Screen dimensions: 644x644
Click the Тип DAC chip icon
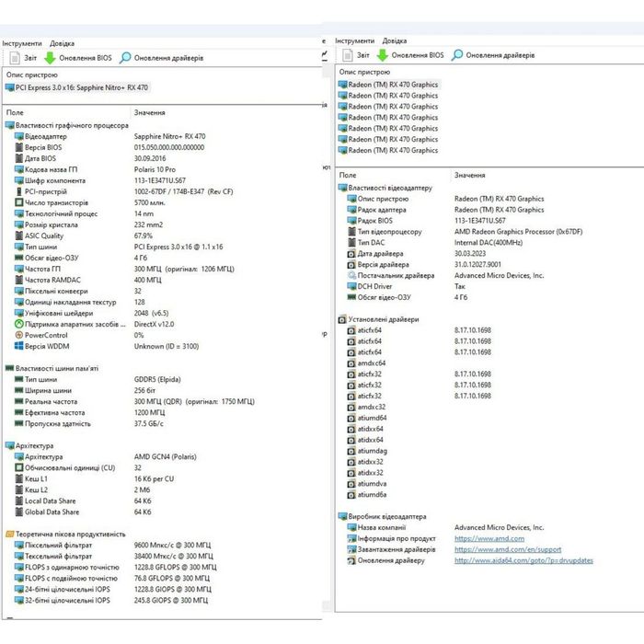[x=351, y=243]
